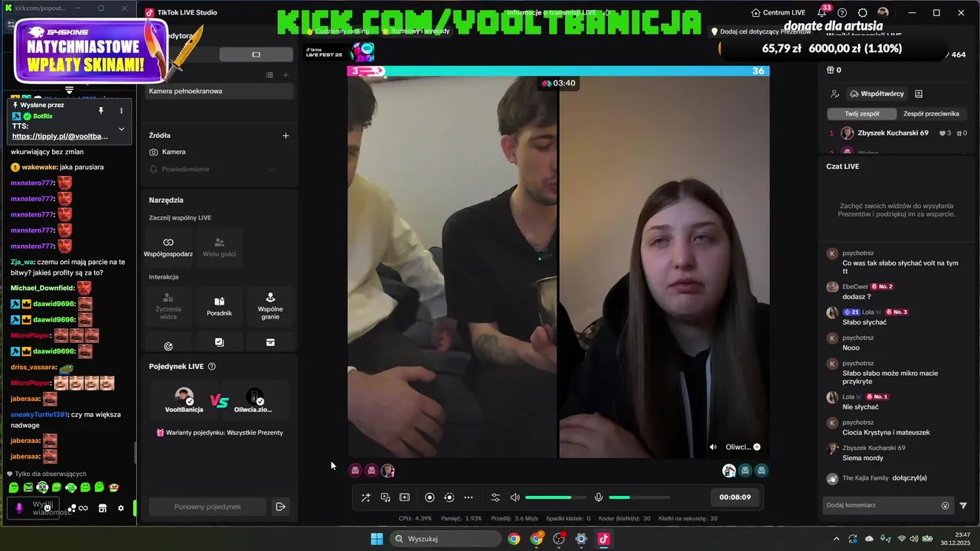980x551 pixels.
Task: Open Wspólne granie tool
Action: pyautogui.click(x=270, y=305)
